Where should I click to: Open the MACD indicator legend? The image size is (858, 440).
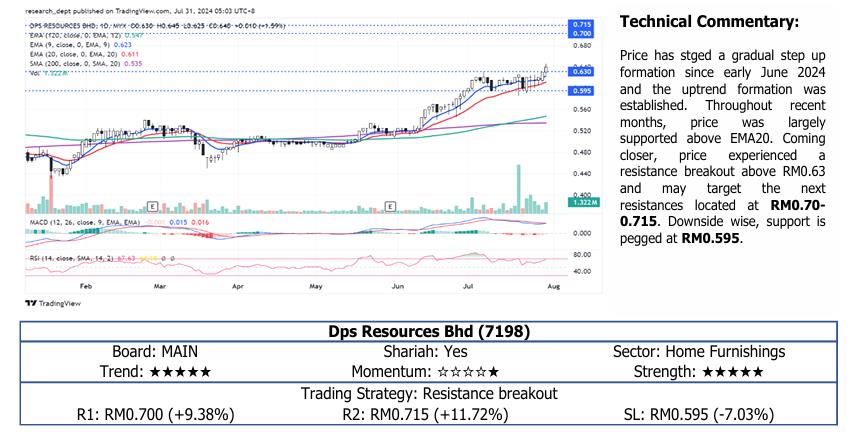[75, 222]
